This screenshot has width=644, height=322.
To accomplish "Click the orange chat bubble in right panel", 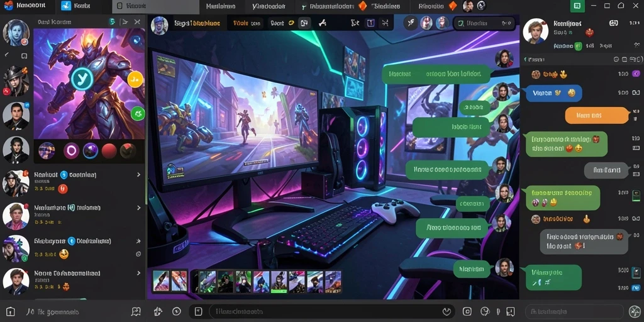I will tap(597, 116).
